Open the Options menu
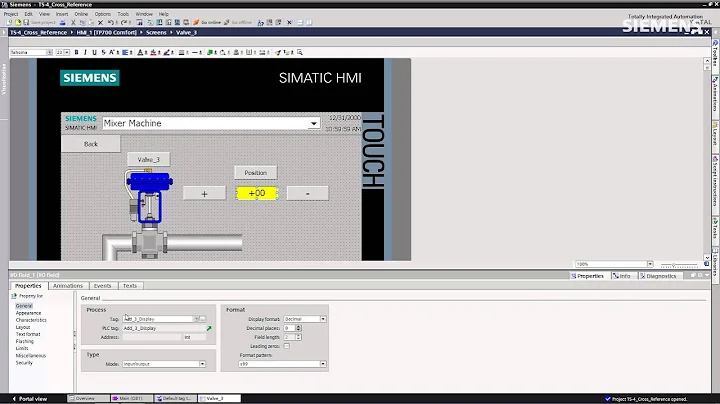This screenshot has height=404, width=720. (102, 14)
